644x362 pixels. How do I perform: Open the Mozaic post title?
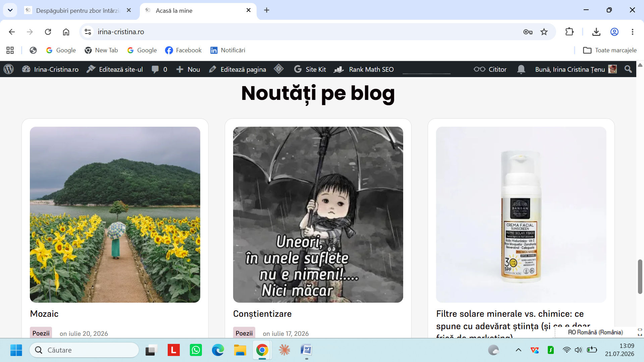tap(44, 314)
